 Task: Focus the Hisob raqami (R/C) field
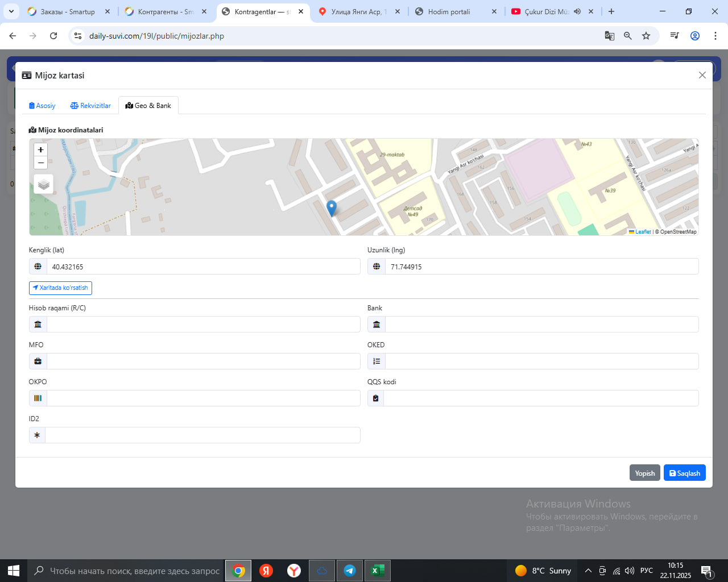pyautogui.click(x=203, y=325)
